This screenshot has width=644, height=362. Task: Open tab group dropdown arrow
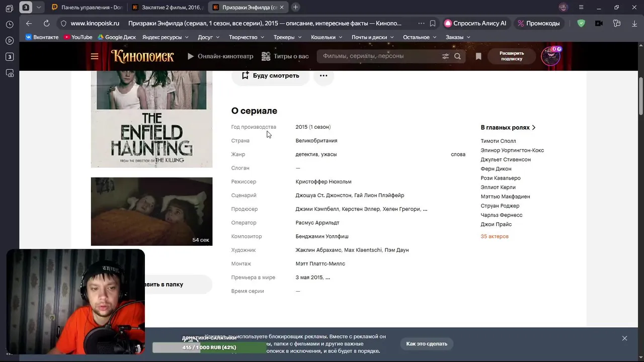click(x=39, y=7)
